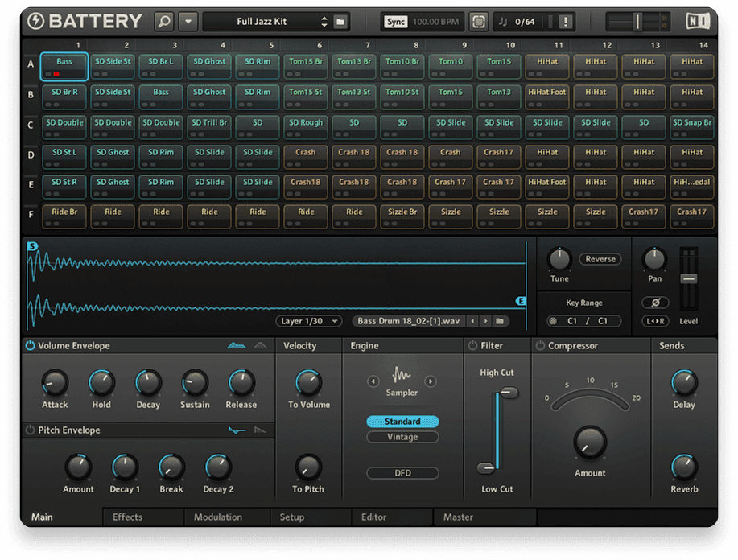The image size is (738, 560).
Task: Open the search dropdown arrow beside the magnifier
Action: point(187,22)
